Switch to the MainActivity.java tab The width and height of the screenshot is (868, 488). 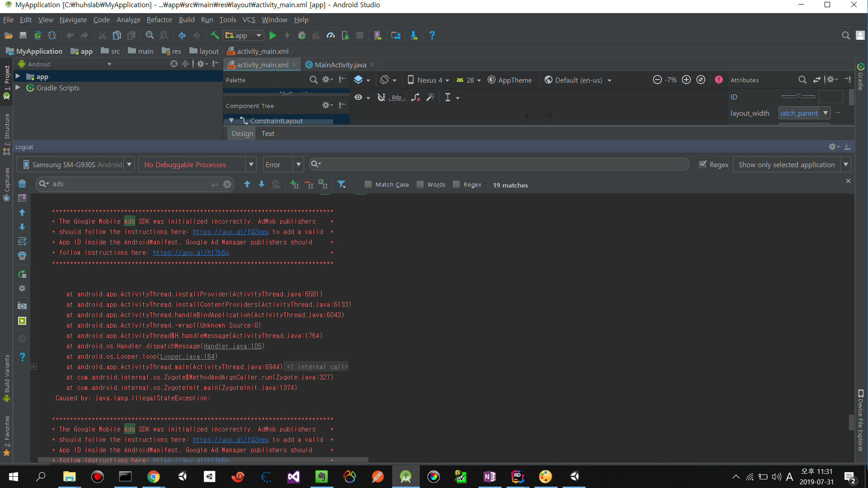click(340, 65)
